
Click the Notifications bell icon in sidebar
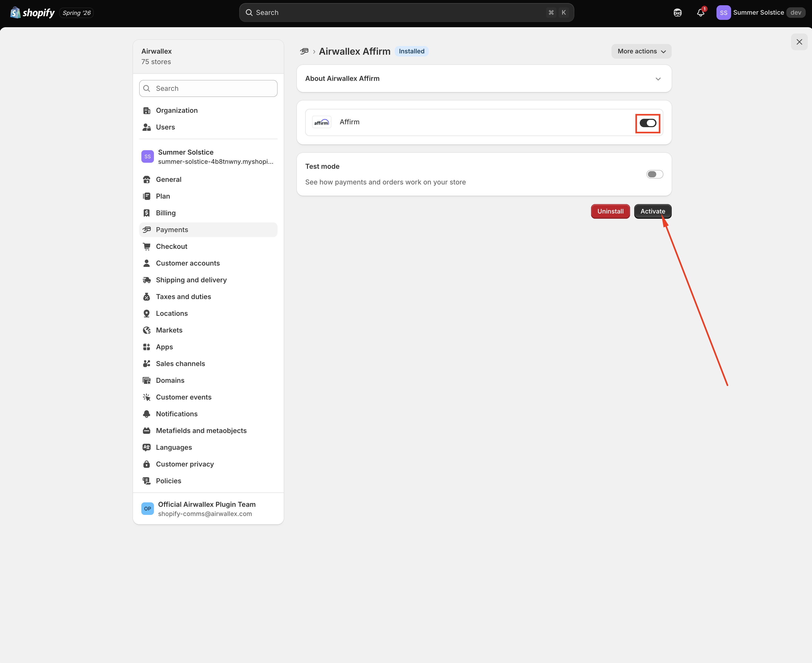click(147, 414)
